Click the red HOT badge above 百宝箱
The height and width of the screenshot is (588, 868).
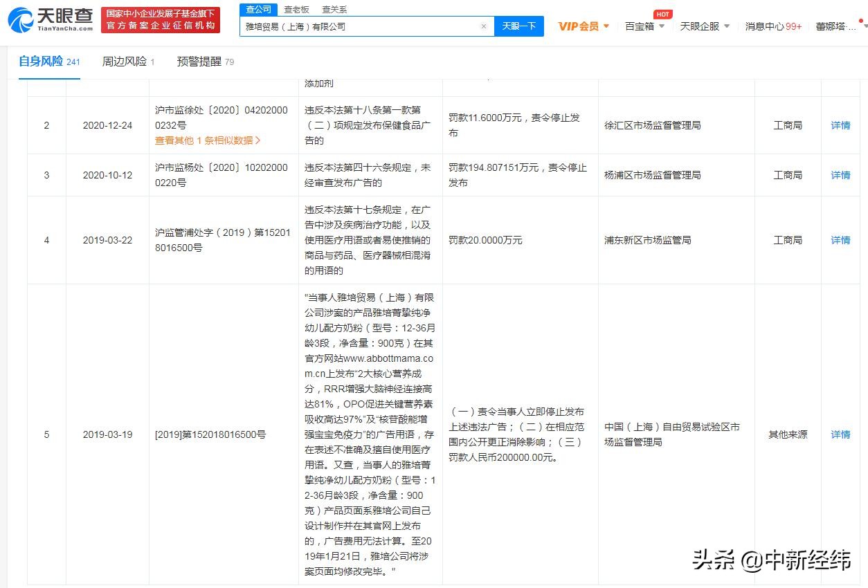[x=662, y=15]
